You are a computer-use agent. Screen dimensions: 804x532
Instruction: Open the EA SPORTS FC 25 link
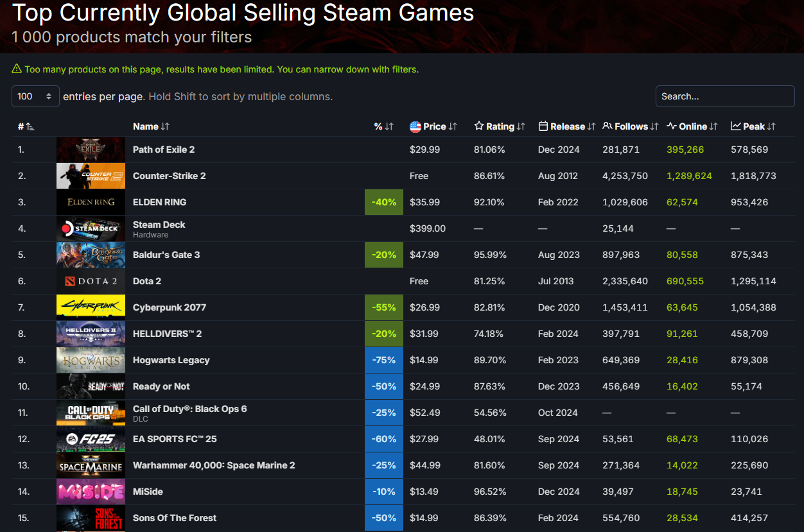coord(175,439)
